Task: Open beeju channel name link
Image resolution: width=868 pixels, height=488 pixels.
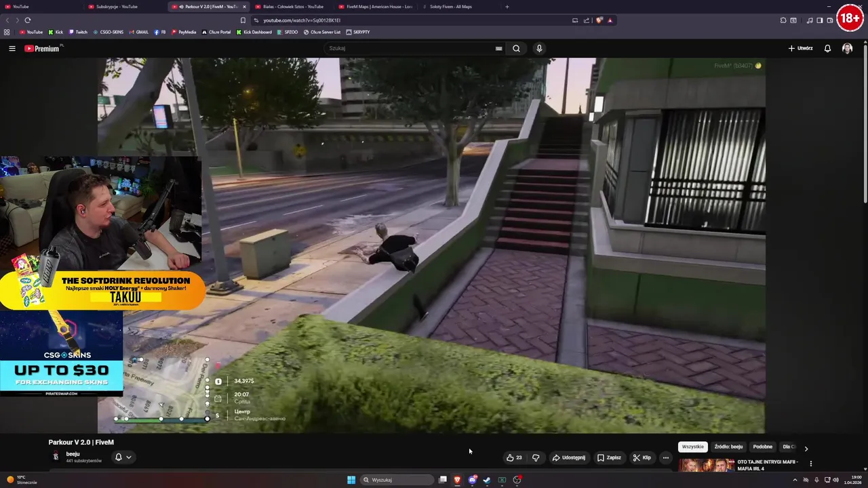Action: pyautogui.click(x=73, y=453)
